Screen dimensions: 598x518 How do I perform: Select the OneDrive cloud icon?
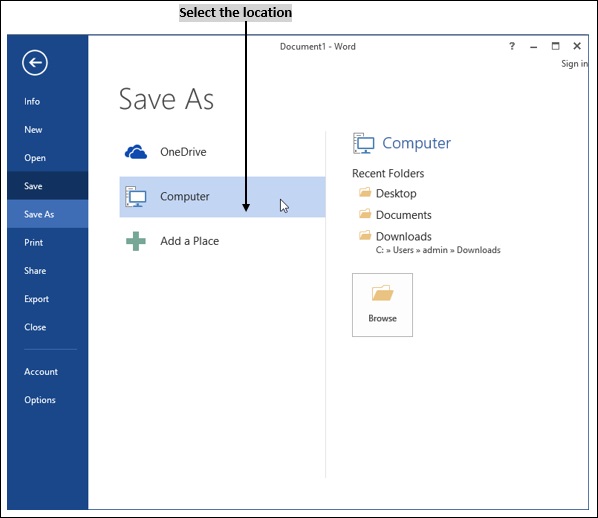pyautogui.click(x=136, y=152)
